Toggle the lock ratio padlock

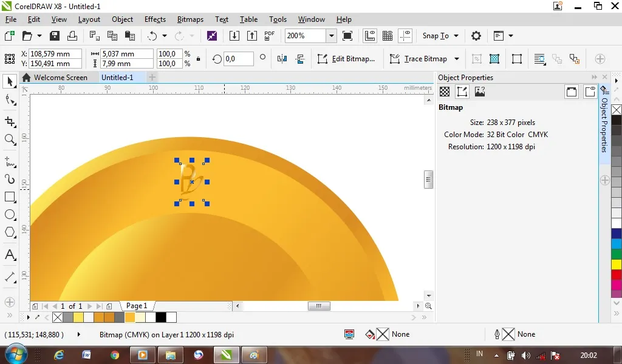pyautogui.click(x=199, y=59)
